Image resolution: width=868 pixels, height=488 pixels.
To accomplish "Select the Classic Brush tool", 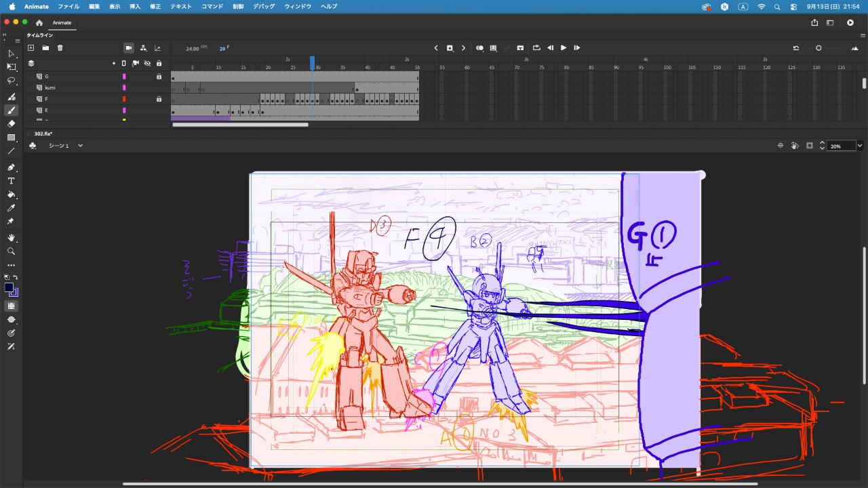I will (x=11, y=110).
